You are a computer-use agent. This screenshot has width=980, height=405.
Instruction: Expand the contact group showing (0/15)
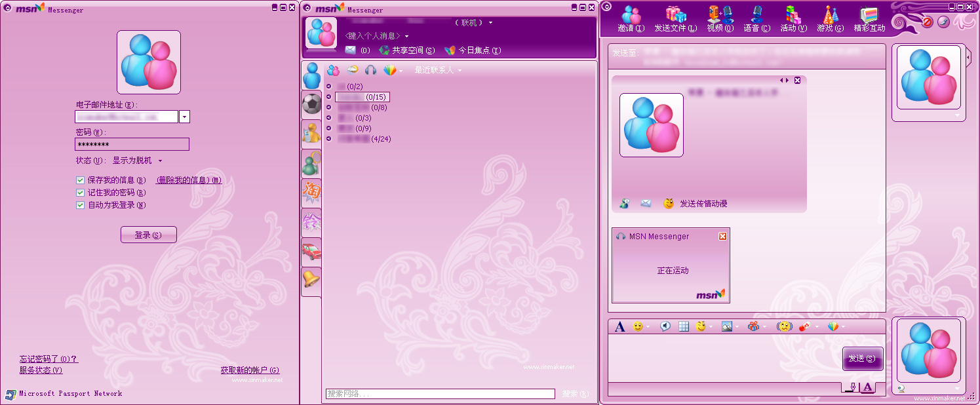click(x=329, y=97)
